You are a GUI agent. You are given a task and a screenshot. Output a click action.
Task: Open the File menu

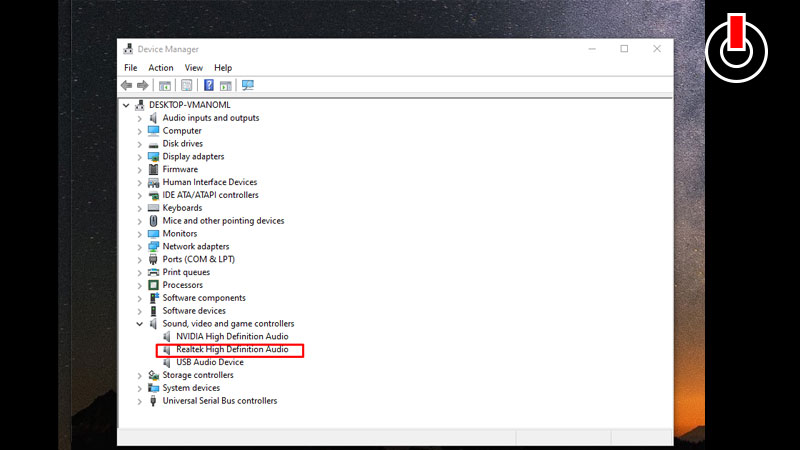131,67
